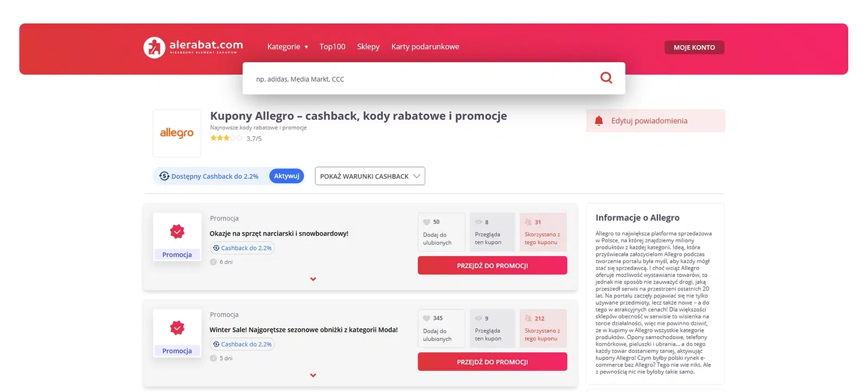Click PRZEJDŹ DO PROMOCJI for Winter Sale
Screen dimensions: 868x392
(493, 362)
